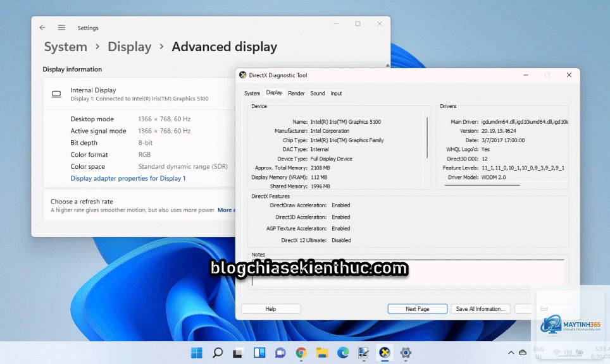Switch to Settings gear on taskbar

(x=406, y=353)
